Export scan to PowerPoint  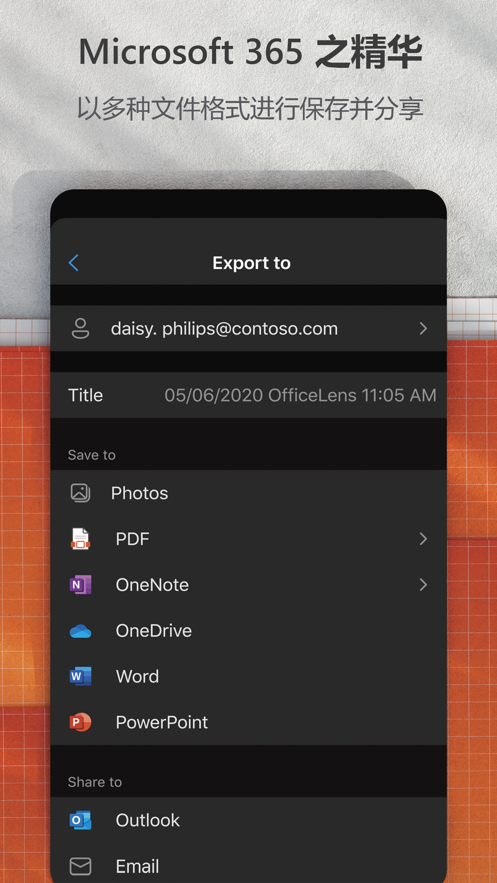point(248,722)
